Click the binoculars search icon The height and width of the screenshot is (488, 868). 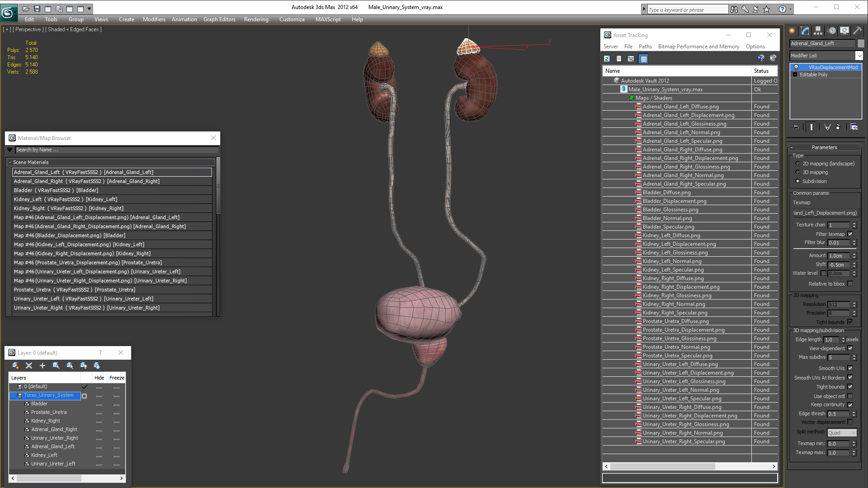pos(734,9)
